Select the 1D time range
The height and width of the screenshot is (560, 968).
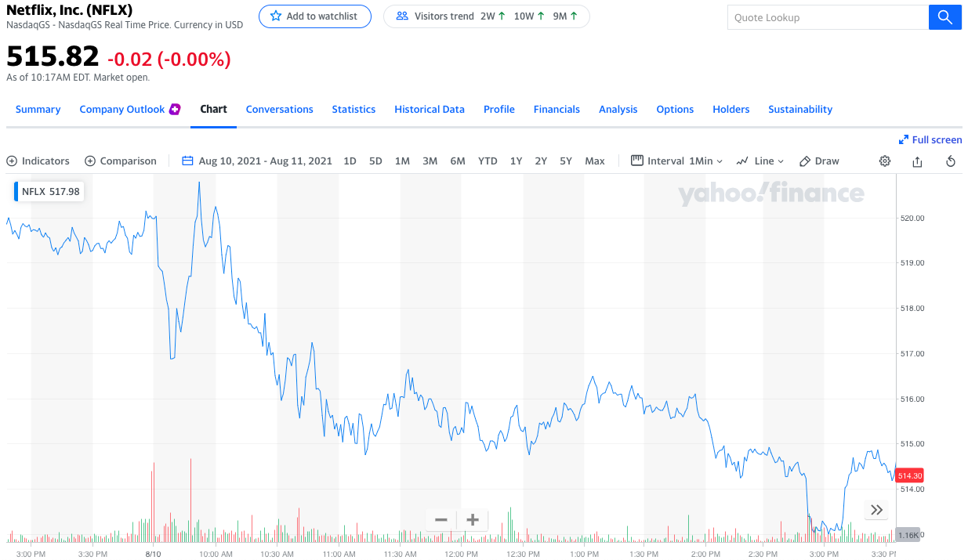[350, 161]
